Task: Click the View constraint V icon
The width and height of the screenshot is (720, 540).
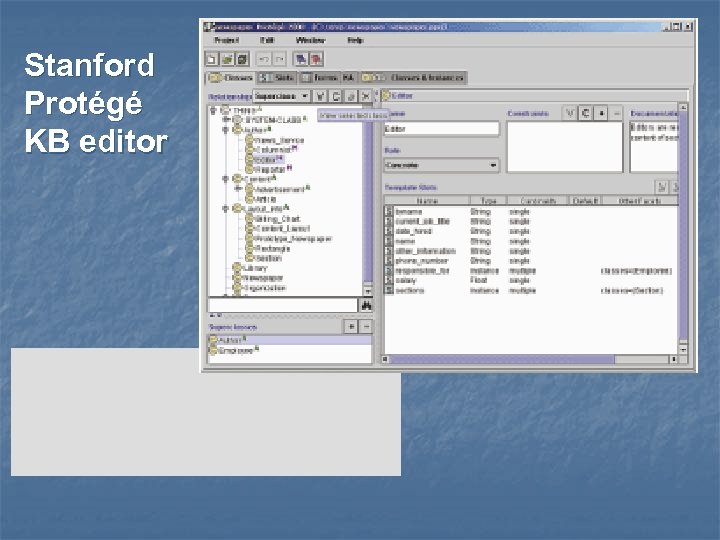Action: pos(570,113)
